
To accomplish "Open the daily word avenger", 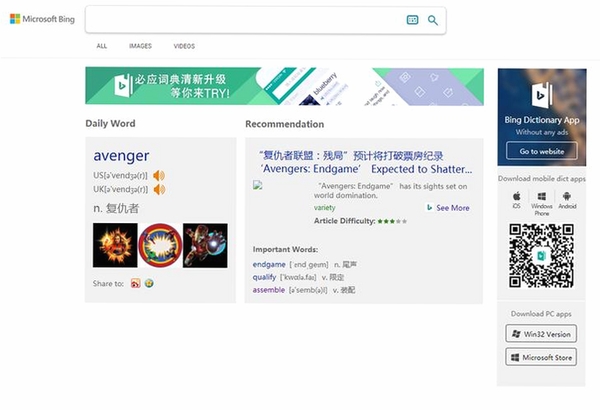I will [121, 156].
